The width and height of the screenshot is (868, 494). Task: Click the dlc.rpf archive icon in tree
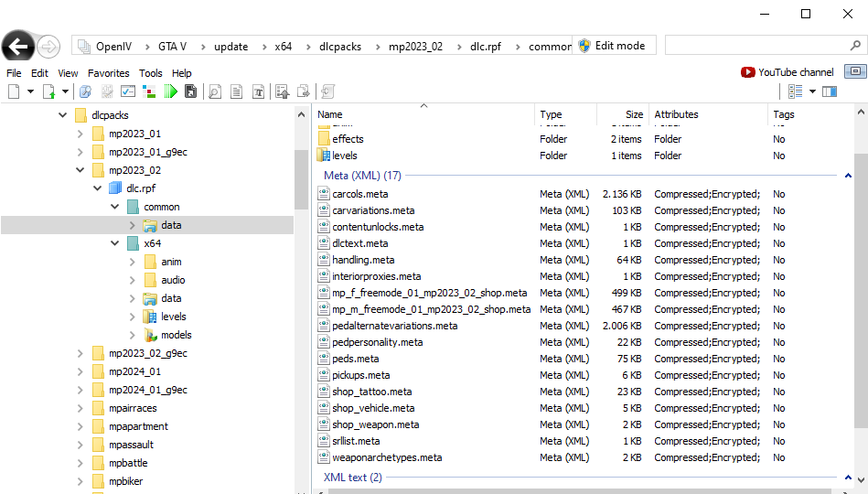point(115,188)
